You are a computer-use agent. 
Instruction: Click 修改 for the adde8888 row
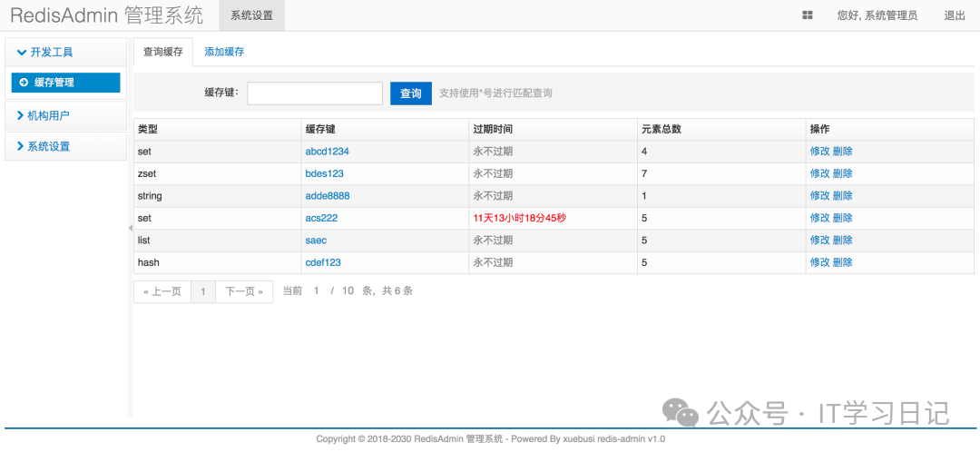tap(819, 196)
